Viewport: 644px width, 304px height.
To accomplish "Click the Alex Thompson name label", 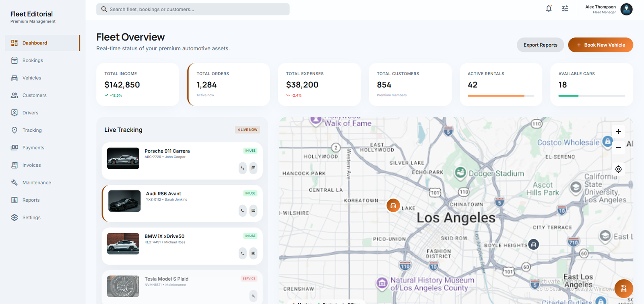I will (600, 7).
